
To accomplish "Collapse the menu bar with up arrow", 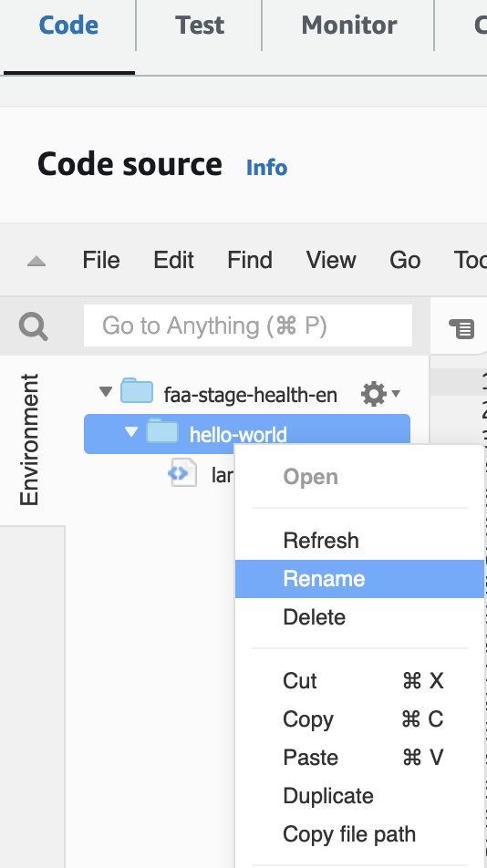I will pyautogui.click(x=36, y=261).
